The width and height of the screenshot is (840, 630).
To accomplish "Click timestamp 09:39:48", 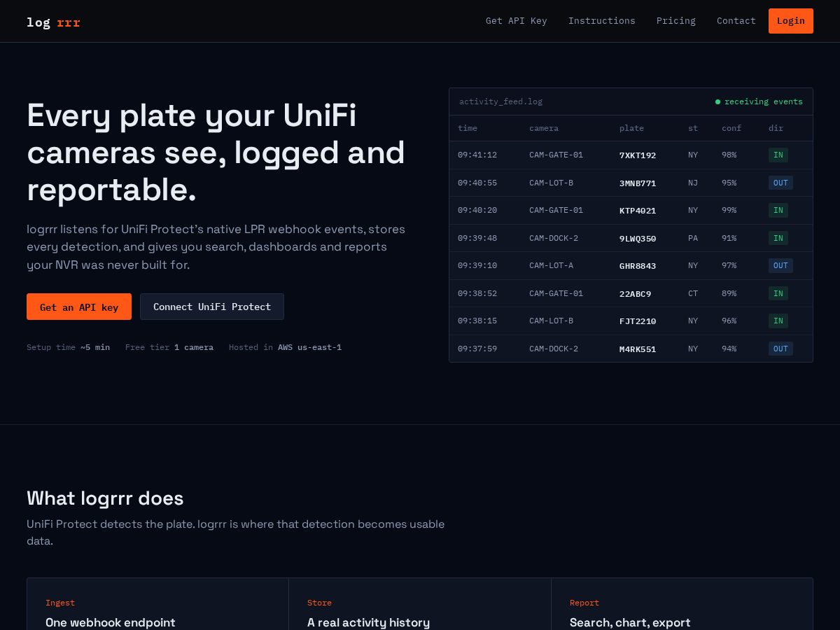I will 477,238.
